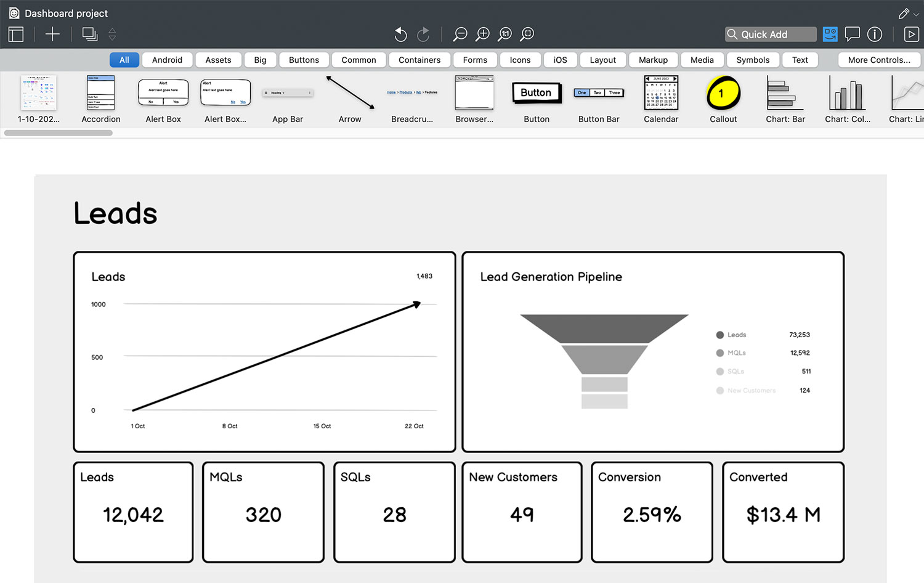Undo the last action

click(x=400, y=34)
